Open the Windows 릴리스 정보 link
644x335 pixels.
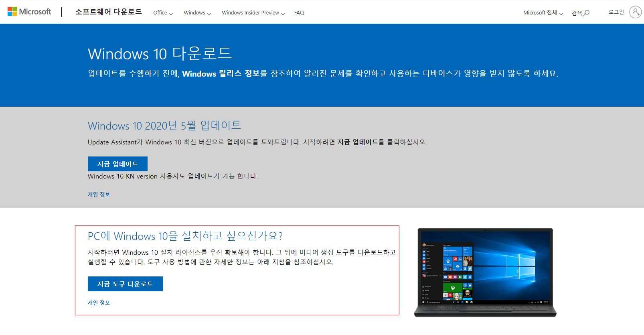(221, 73)
